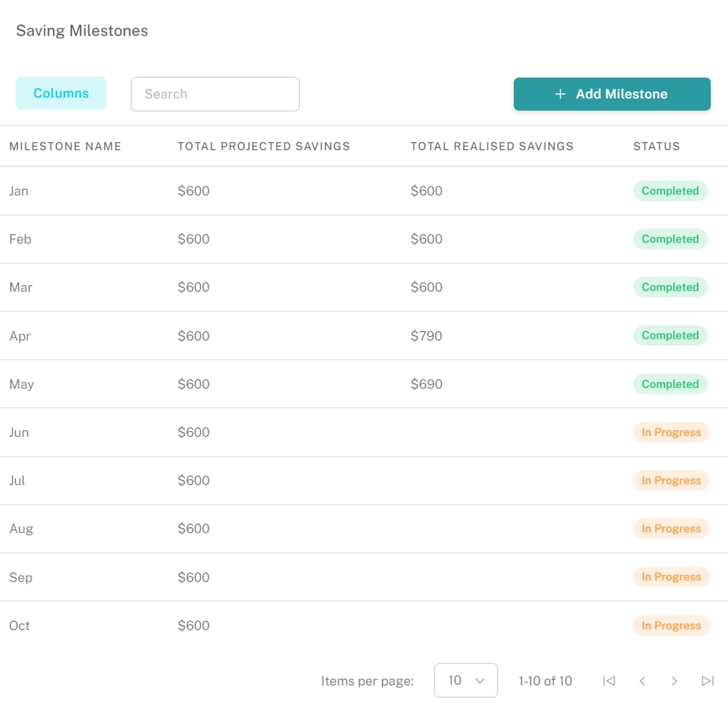Click the Status column header

click(656, 146)
